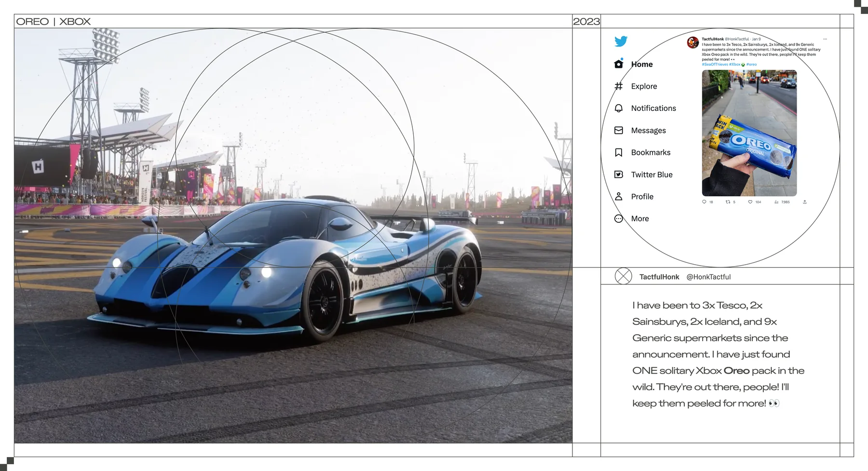Click "I have been to 3x Tesco" line
The width and height of the screenshot is (868, 471).
[x=697, y=305]
